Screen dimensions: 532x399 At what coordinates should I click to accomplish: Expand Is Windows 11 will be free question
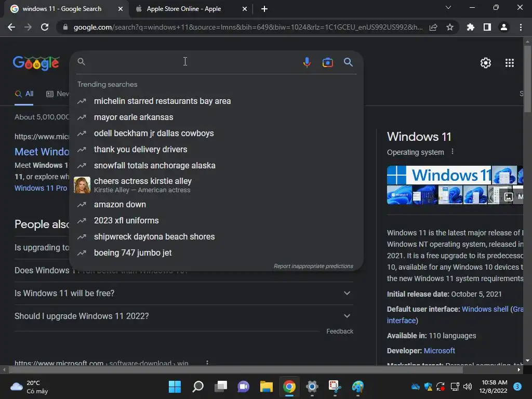183,293
